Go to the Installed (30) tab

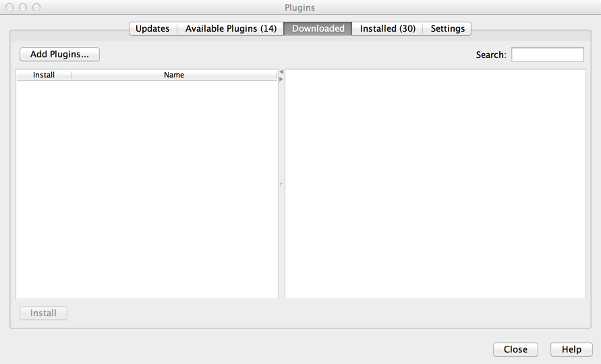pyautogui.click(x=387, y=28)
